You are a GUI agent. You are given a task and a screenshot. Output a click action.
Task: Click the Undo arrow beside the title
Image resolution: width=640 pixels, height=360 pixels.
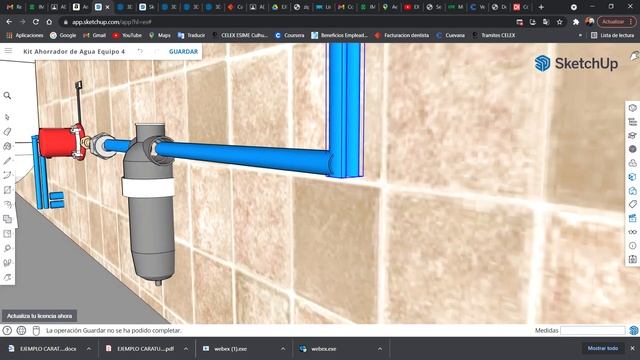tap(140, 51)
